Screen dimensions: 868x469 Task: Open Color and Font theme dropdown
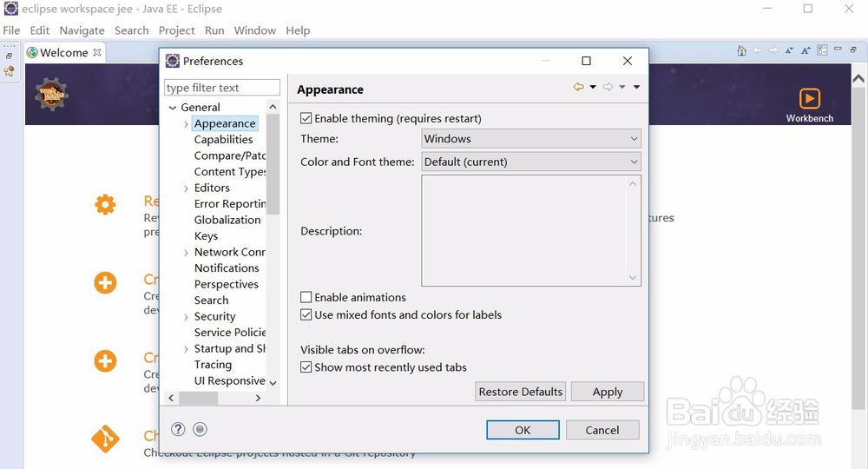click(531, 162)
